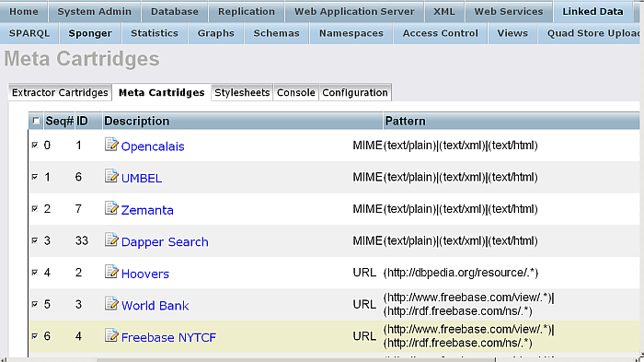Open the Replication tab

point(247,12)
